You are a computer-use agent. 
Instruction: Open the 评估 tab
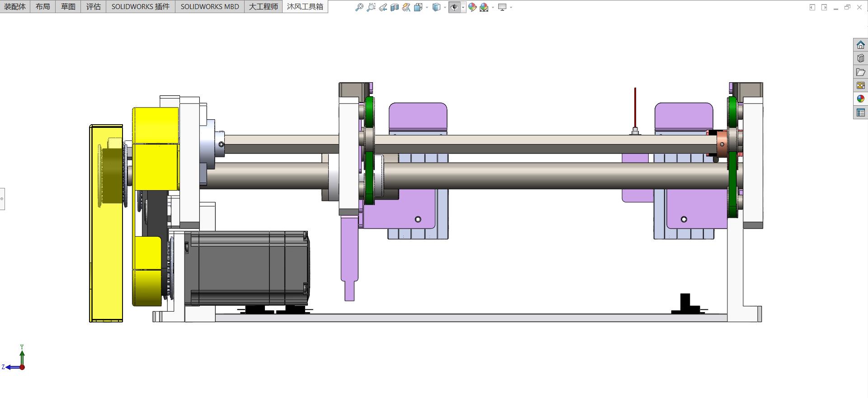(x=94, y=6)
